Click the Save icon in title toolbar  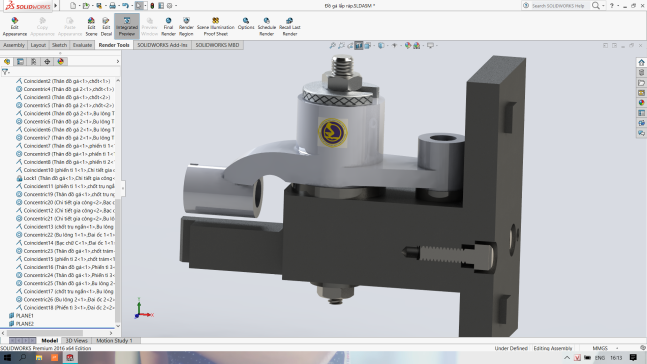coord(99,6)
